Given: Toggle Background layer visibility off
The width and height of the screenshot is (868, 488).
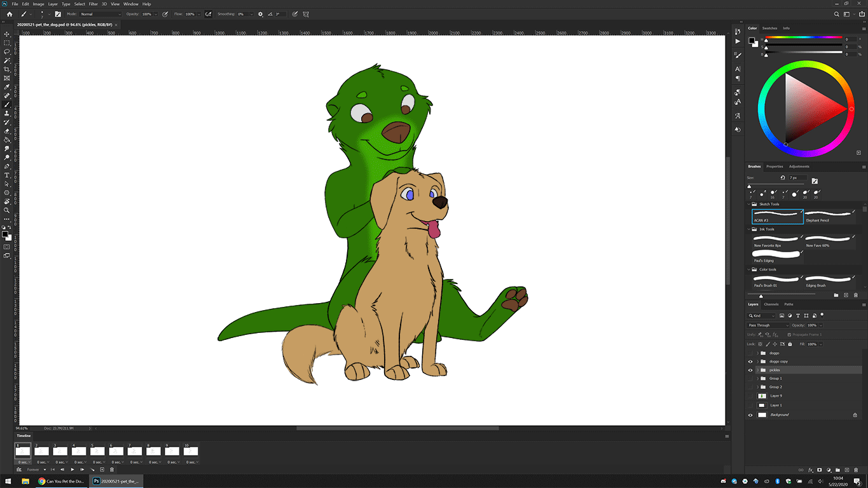Looking at the screenshot, I should tap(750, 415).
